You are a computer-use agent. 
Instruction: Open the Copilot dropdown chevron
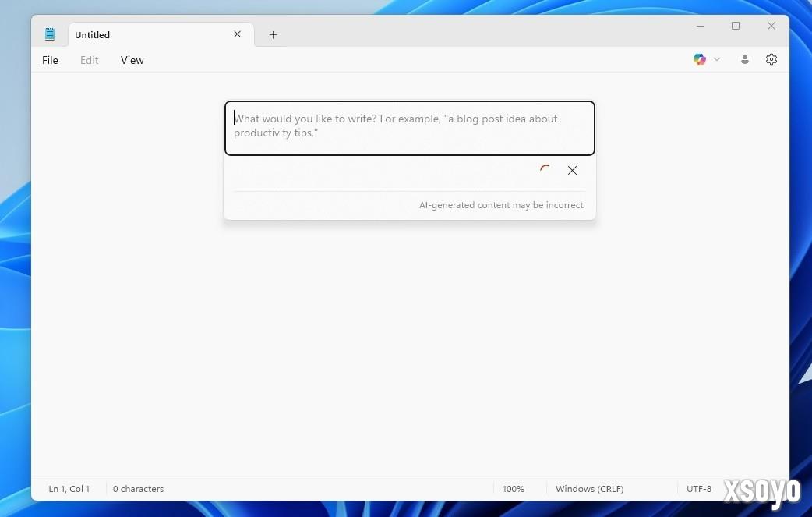point(717,58)
